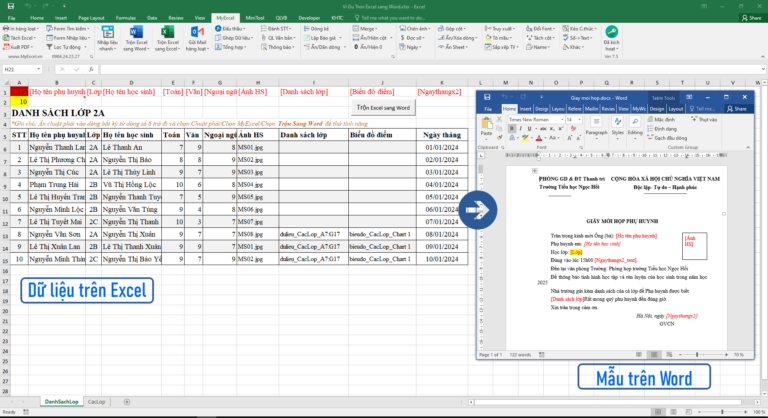Click Xuất PDF ribbon command
The image size is (768, 418).
coord(19,47)
